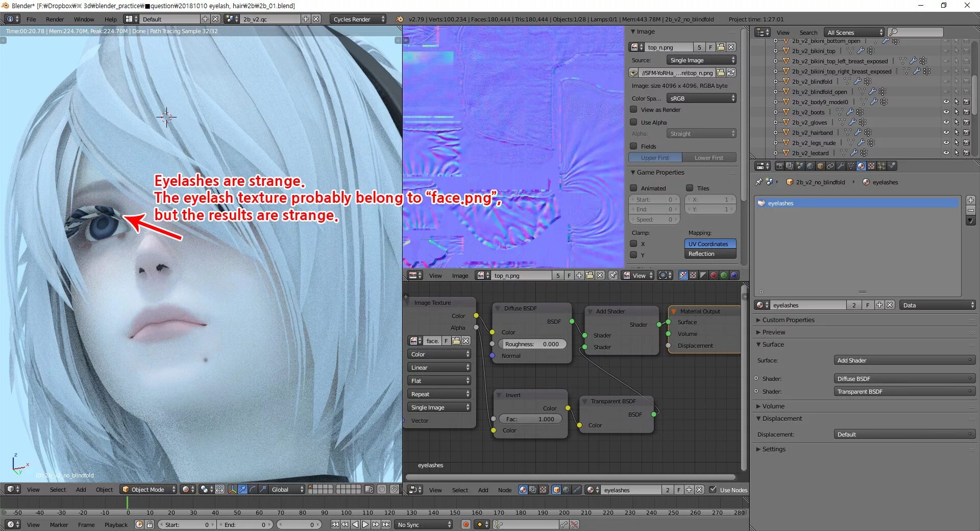This screenshot has width=980, height=531.
Task: Open the Source dropdown showing Single Image
Action: pyautogui.click(x=701, y=60)
